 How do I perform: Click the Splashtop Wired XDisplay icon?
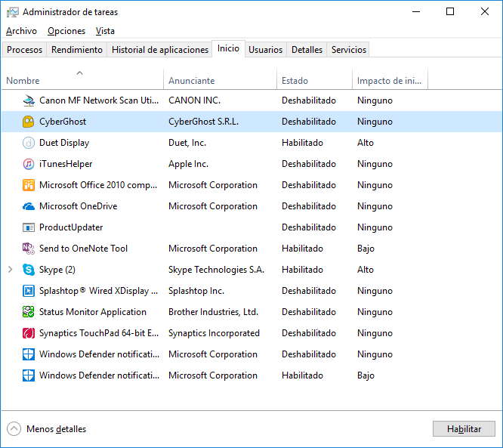[x=29, y=291]
